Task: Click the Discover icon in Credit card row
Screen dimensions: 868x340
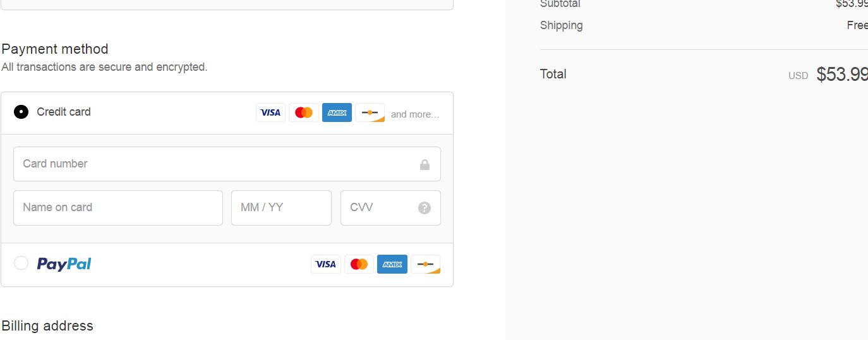Action: tap(370, 112)
